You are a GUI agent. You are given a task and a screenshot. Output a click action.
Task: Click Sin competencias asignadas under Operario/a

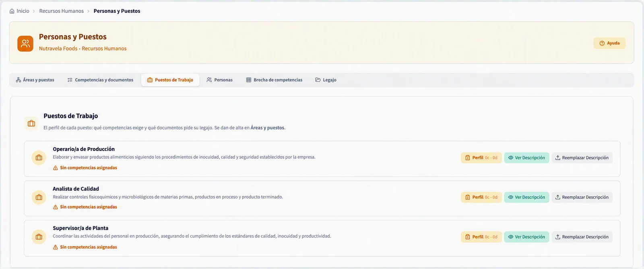pos(89,168)
